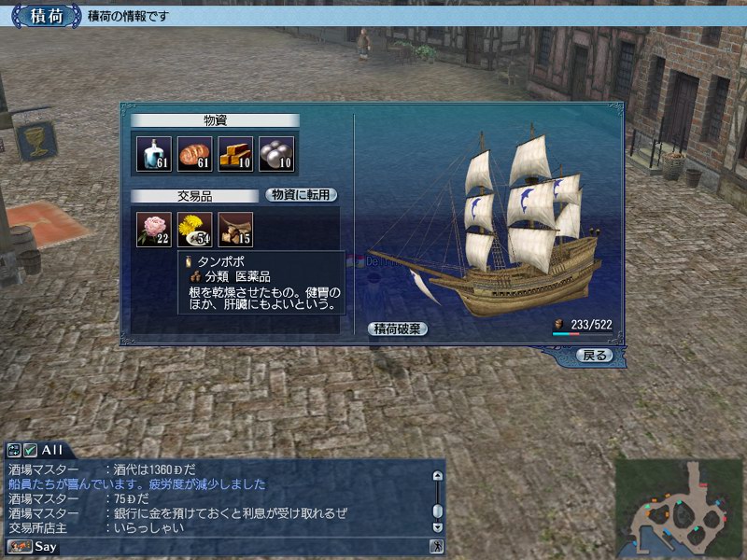Click the 積荷 header title tab
747x560 pixels.
tap(46, 16)
